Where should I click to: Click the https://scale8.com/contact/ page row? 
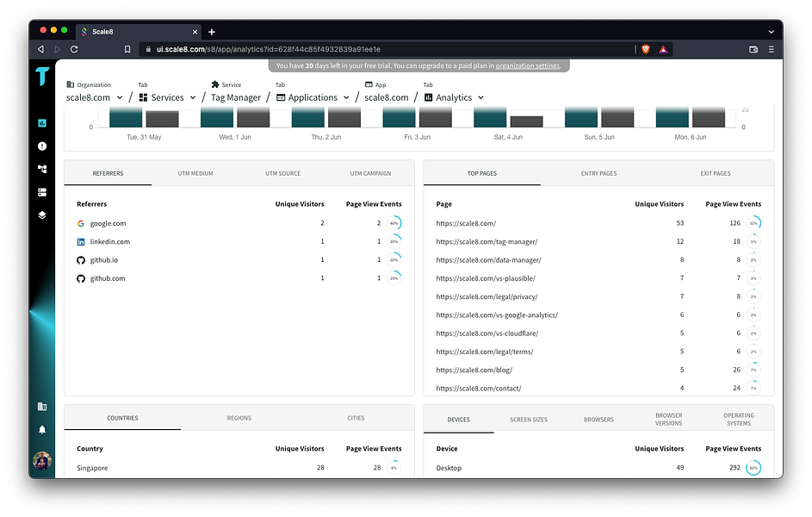coord(598,388)
